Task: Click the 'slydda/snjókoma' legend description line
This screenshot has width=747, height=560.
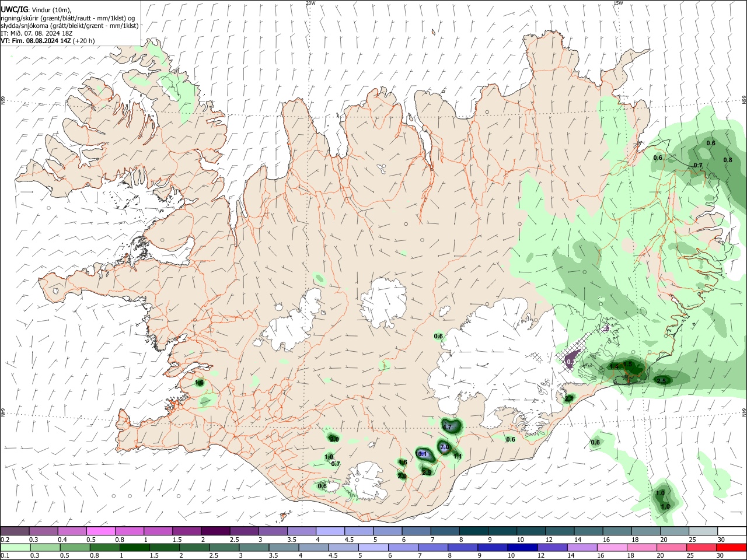Action: tap(69, 26)
